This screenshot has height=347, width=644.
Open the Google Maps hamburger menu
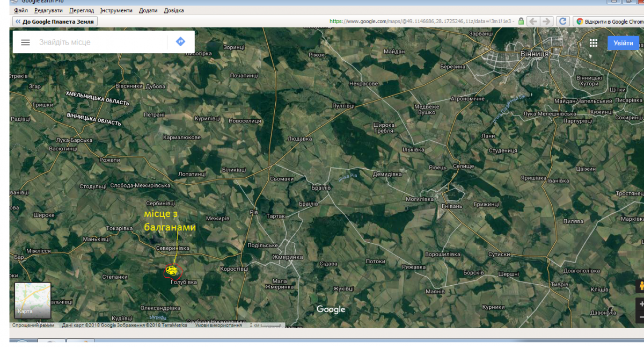pos(25,42)
